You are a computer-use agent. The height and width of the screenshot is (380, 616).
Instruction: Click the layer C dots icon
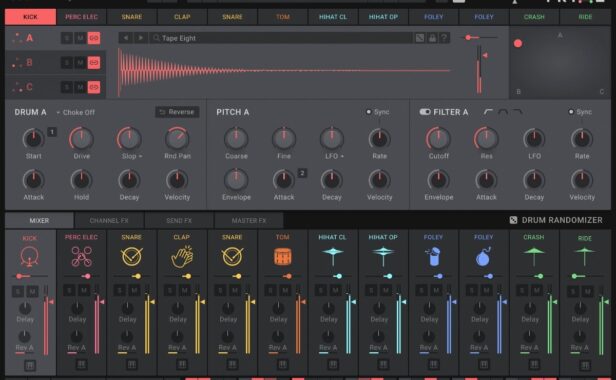tap(17, 87)
